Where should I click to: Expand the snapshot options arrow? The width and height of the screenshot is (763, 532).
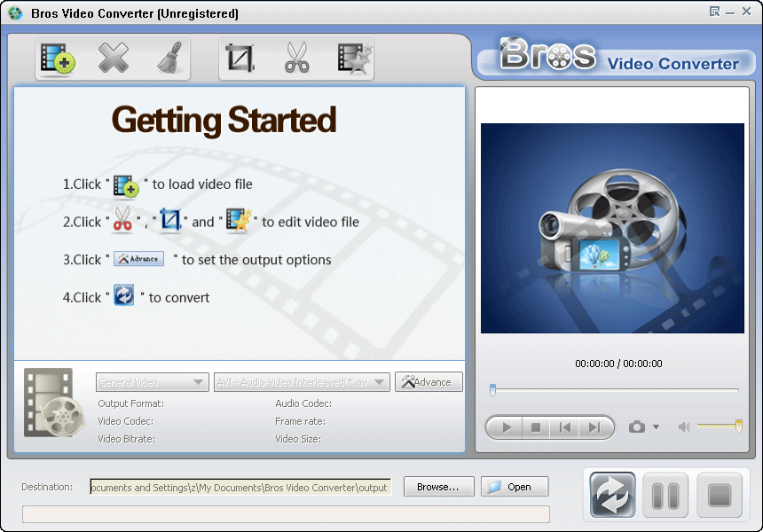pyautogui.click(x=657, y=427)
